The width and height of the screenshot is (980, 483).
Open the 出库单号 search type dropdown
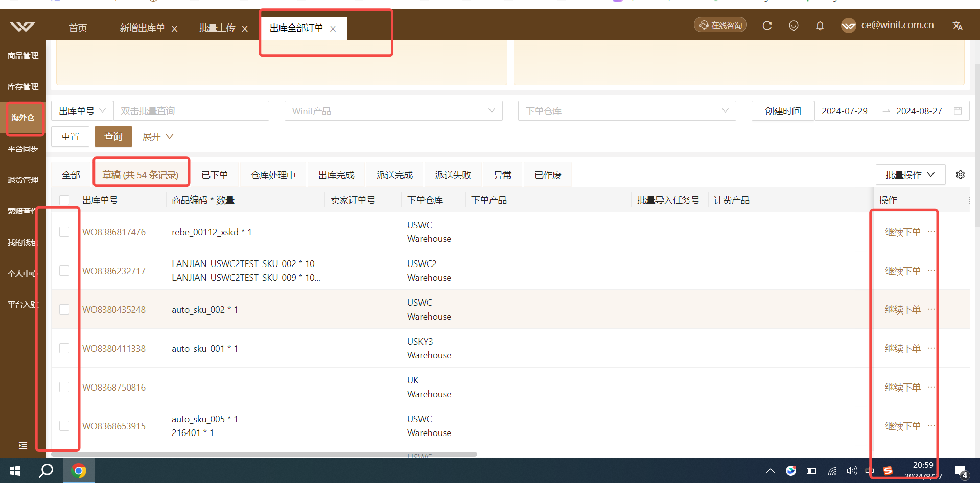point(82,111)
